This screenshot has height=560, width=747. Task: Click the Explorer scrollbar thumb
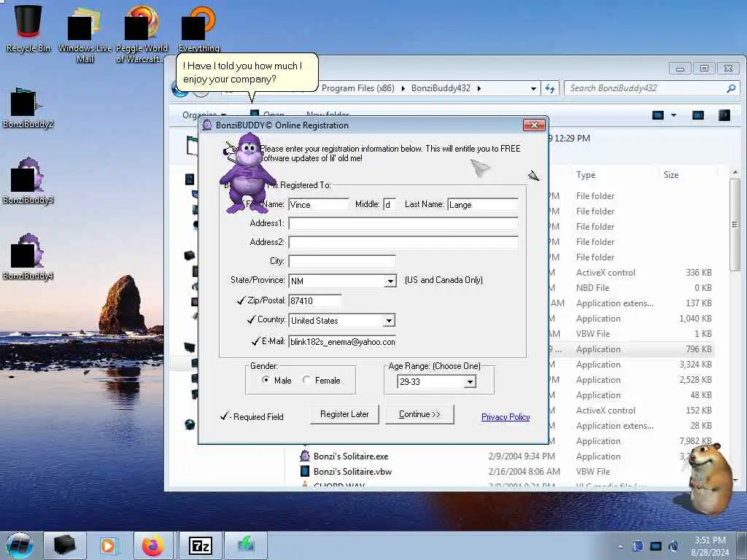[735, 224]
